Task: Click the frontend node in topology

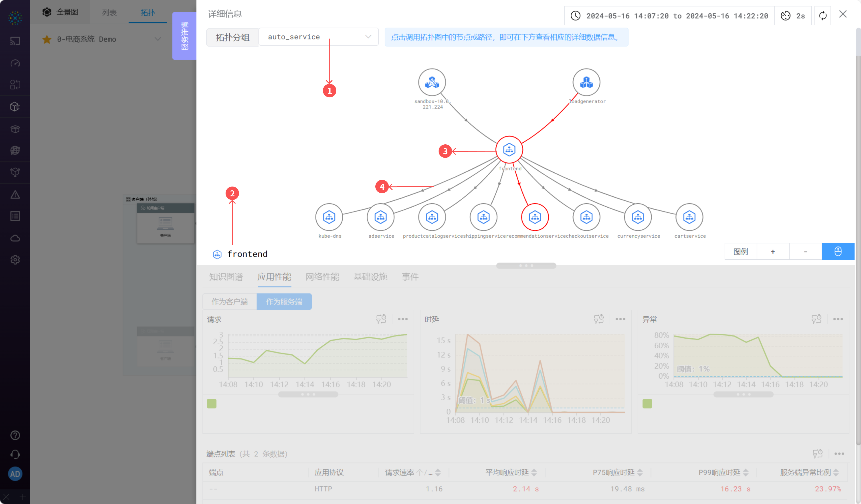Action: [x=509, y=150]
